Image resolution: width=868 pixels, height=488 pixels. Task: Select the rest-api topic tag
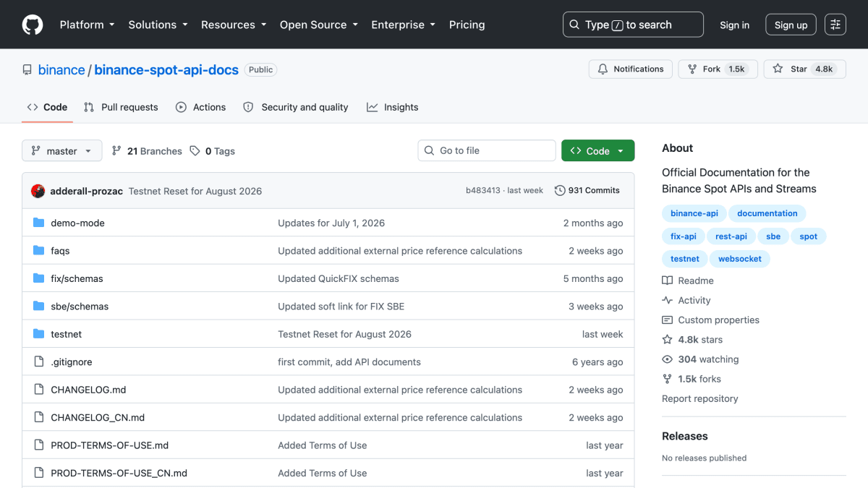coord(731,236)
